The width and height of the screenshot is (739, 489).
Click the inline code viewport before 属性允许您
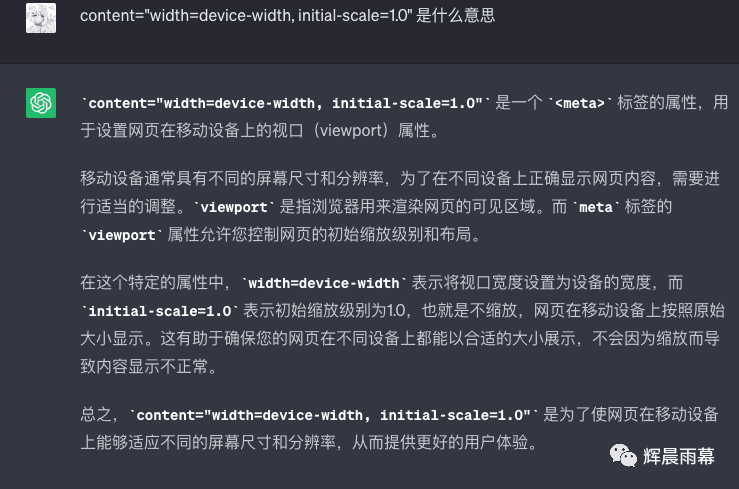[122, 235]
